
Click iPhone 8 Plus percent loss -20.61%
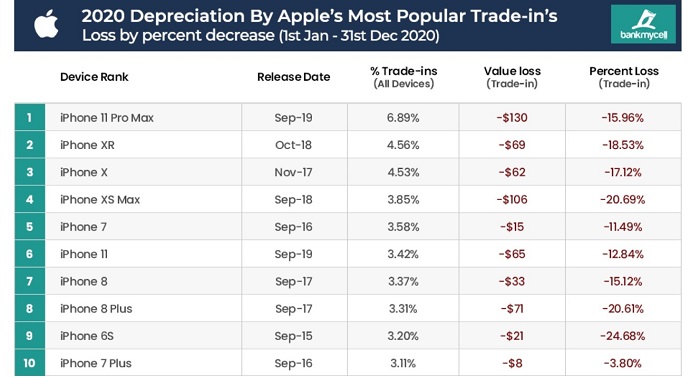point(623,308)
